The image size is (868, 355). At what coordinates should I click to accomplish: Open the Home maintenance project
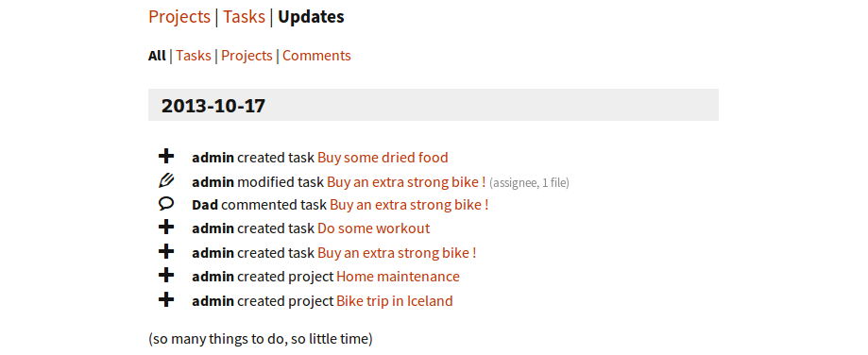pyautogui.click(x=398, y=277)
